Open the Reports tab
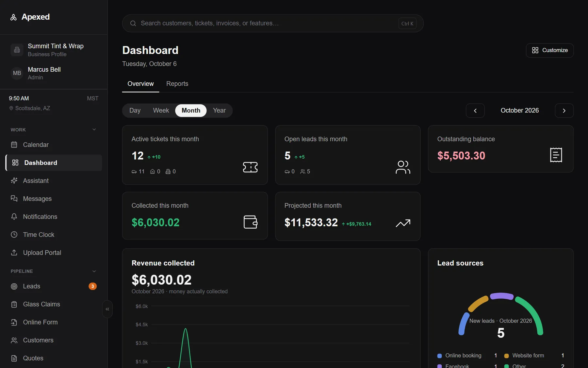 point(177,84)
